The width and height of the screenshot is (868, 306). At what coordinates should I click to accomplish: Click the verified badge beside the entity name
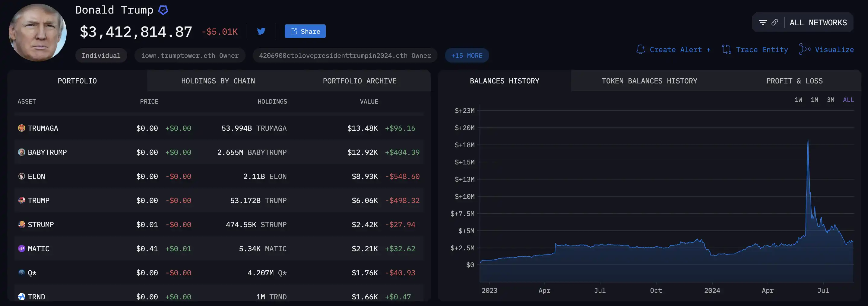163,10
